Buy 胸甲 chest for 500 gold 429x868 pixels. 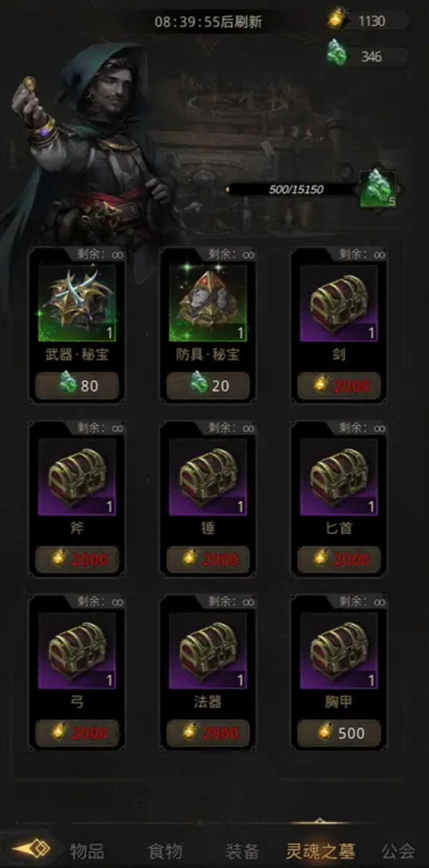[x=339, y=733]
